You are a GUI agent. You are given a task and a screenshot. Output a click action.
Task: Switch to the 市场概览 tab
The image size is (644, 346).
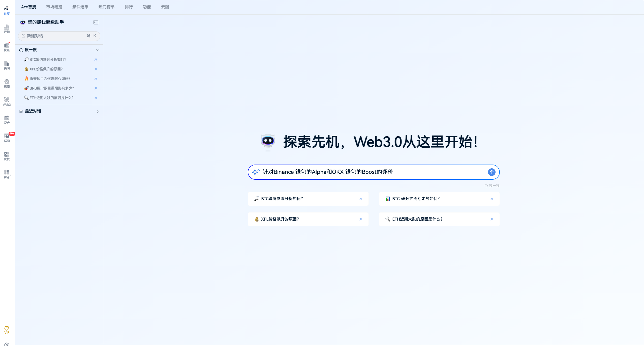coord(54,7)
